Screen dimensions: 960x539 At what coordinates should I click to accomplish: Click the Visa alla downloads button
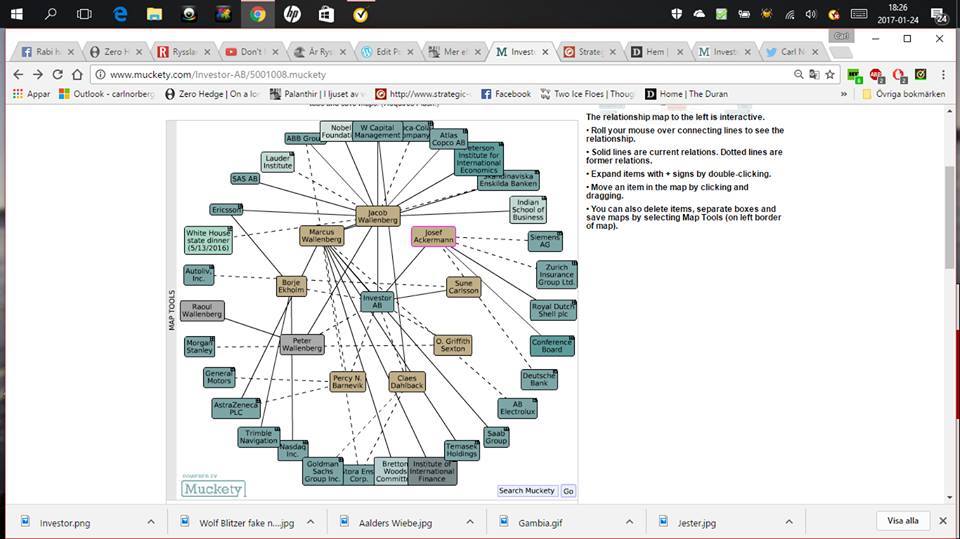[902, 521]
